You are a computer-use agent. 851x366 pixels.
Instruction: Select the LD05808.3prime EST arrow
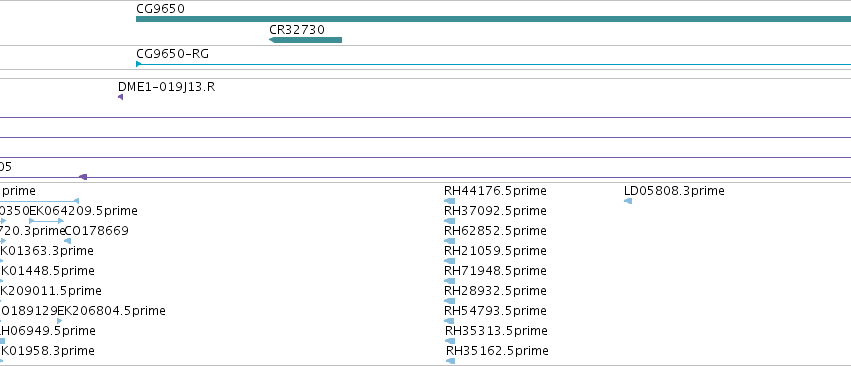(x=628, y=201)
